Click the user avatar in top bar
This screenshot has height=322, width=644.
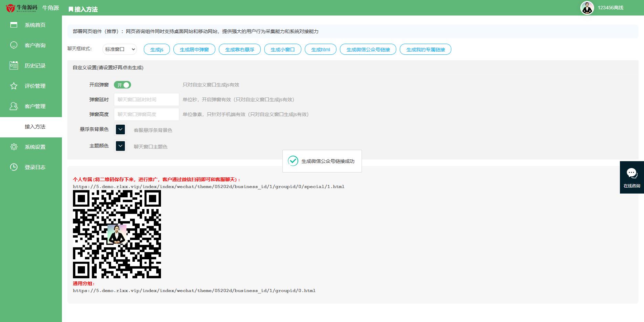587,8
